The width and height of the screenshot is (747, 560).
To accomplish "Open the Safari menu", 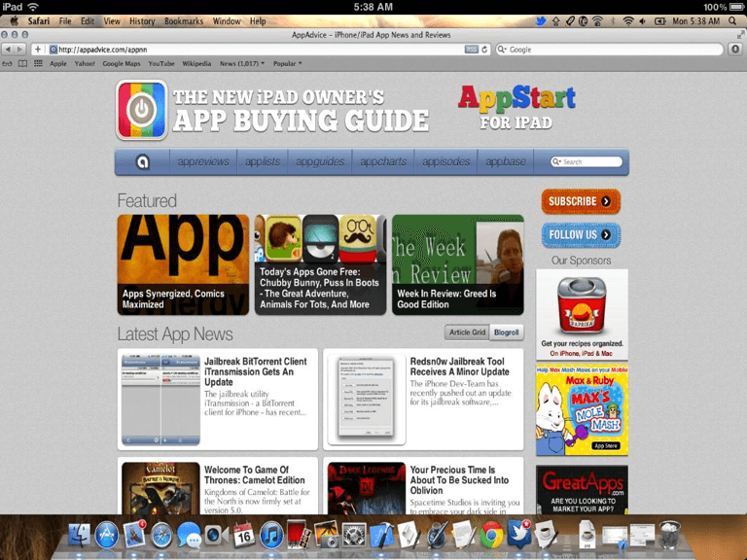I will point(39,21).
